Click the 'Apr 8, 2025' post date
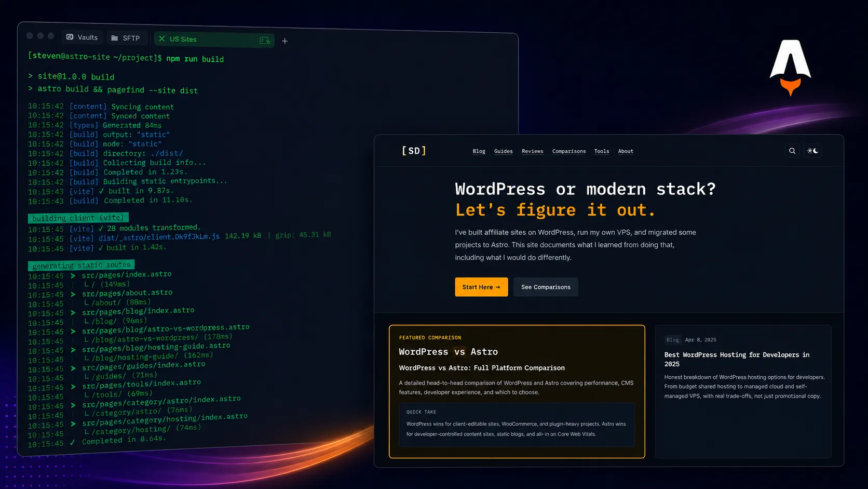868x489 pixels. pos(700,340)
